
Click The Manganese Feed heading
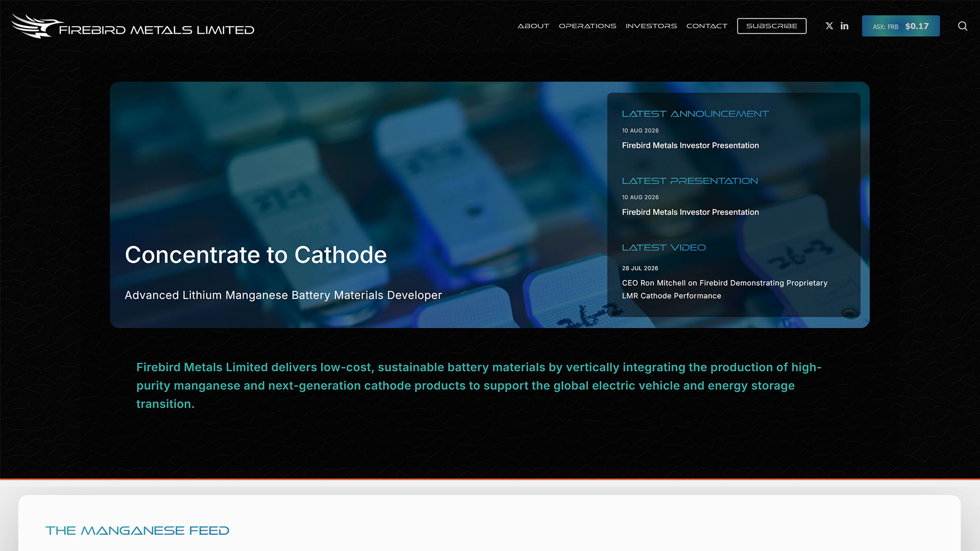click(137, 531)
